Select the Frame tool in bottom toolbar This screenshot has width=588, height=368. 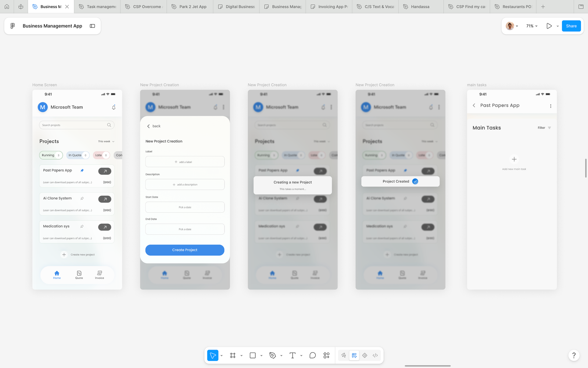233,355
